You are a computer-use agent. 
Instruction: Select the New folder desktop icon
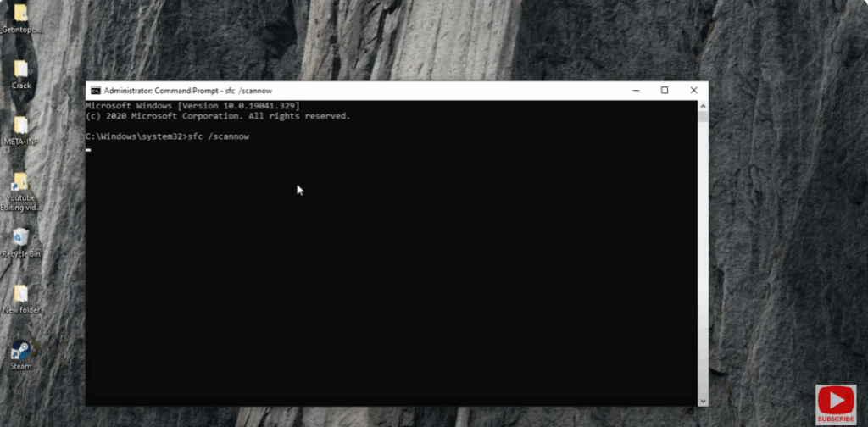[21, 294]
